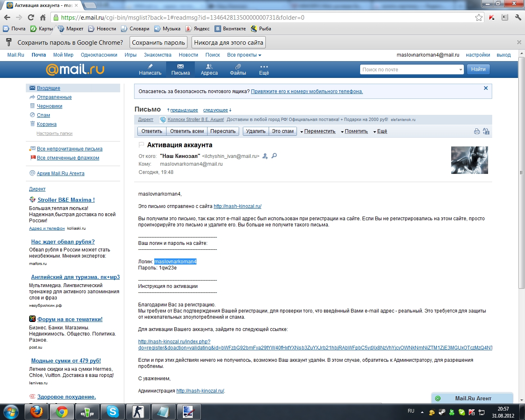Open the Входящие folder
The image size is (525, 420).
point(48,88)
